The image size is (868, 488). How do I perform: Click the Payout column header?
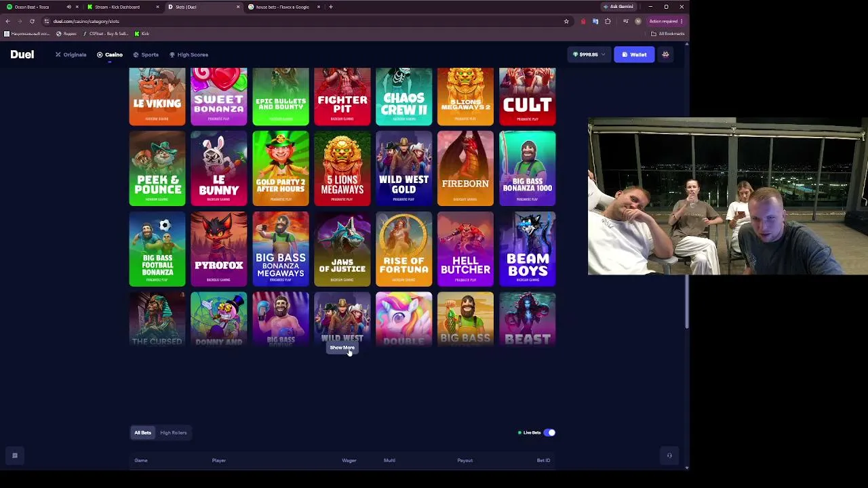click(x=465, y=460)
